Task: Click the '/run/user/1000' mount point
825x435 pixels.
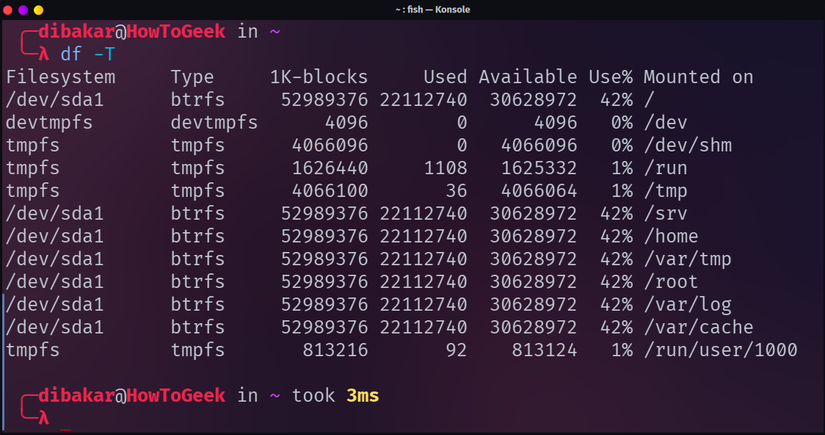Action: [x=720, y=350]
